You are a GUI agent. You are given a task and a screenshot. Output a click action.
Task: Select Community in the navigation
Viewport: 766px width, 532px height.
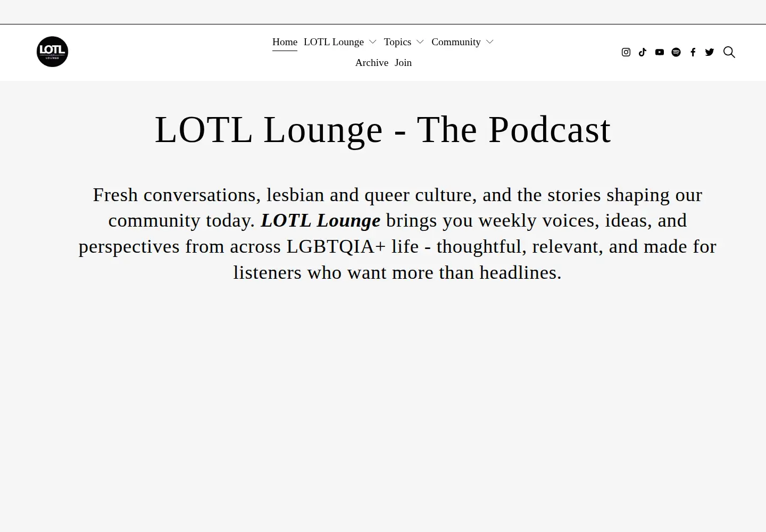(456, 42)
